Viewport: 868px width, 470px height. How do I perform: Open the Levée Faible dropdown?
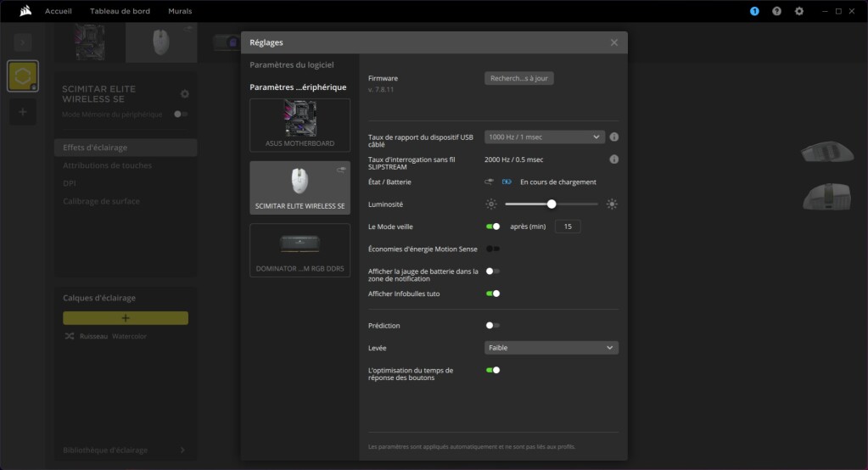pyautogui.click(x=552, y=348)
